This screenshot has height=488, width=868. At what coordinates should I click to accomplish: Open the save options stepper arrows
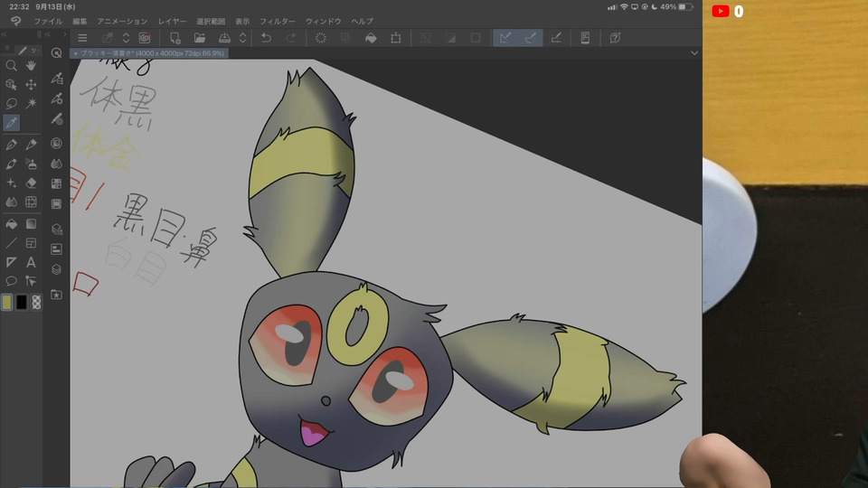(242, 38)
